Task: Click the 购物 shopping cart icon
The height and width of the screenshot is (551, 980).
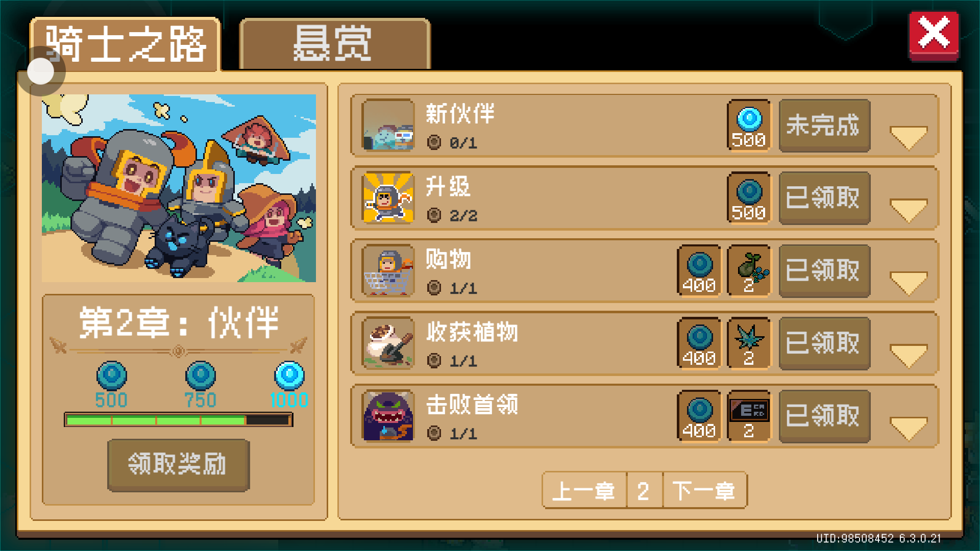Action: coord(388,270)
